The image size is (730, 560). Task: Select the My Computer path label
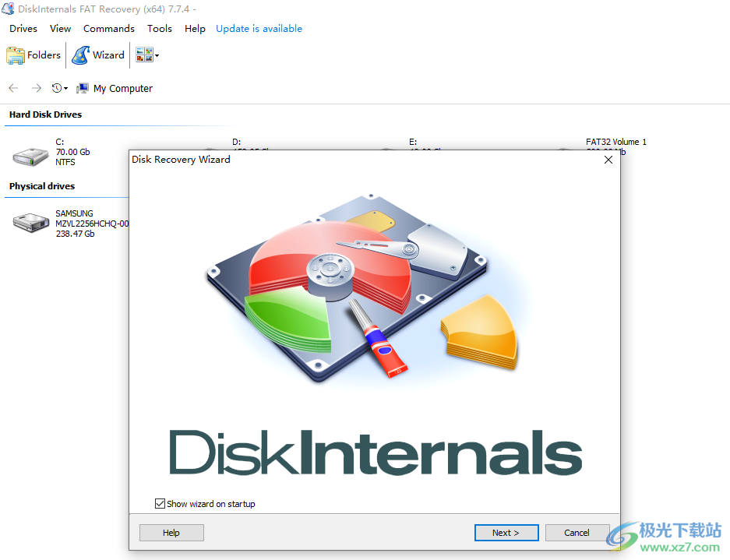[x=123, y=89]
